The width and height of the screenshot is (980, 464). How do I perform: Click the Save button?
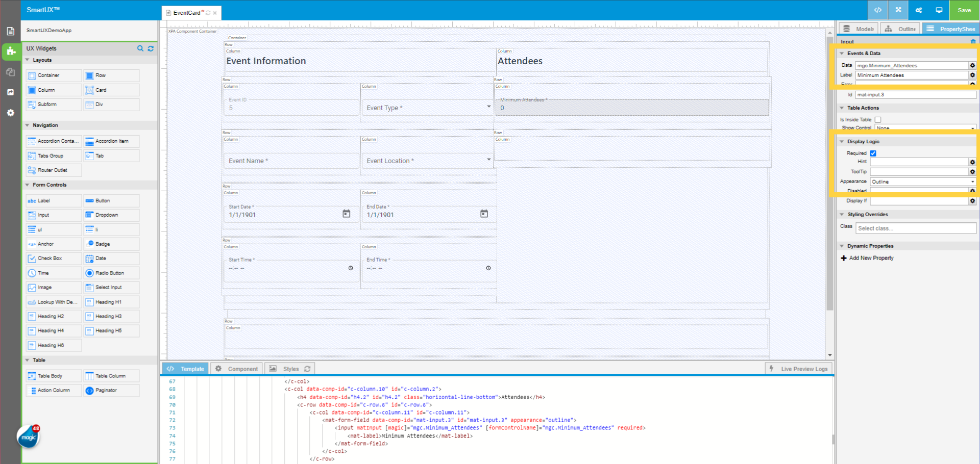pyautogui.click(x=964, y=10)
